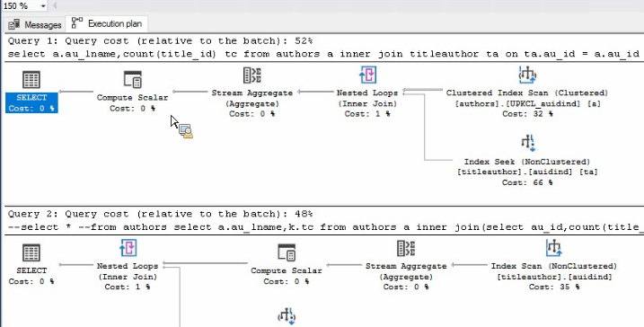
Task: Click the Nested Loops icon in Query 1
Action: (x=367, y=75)
